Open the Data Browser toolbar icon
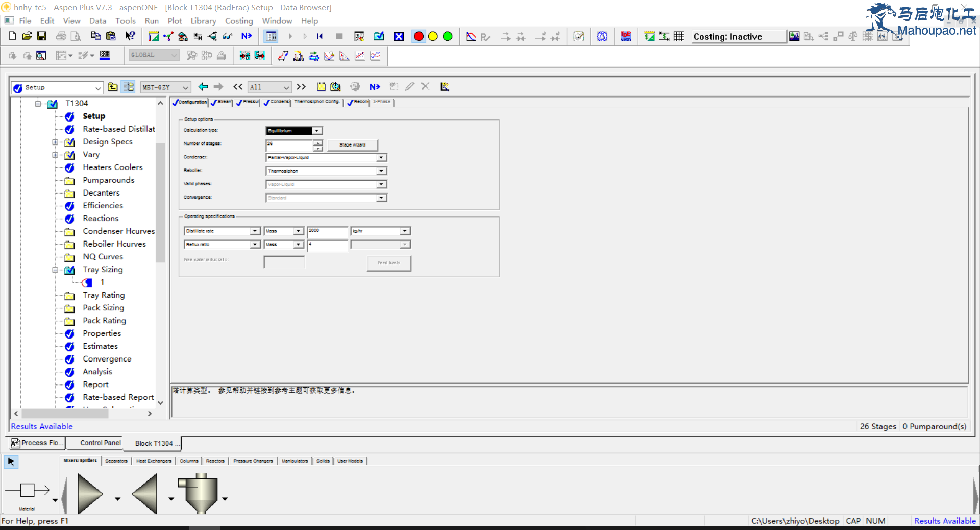Image resolution: width=980 pixels, height=530 pixels. click(x=272, y=36)
